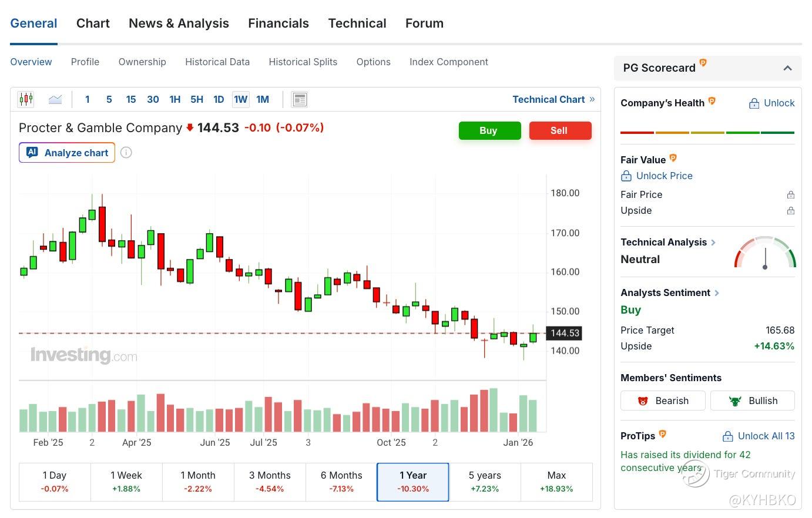Click the Price Target value 165.68
This screenshot has height=518, width=812.
point(780,330)
